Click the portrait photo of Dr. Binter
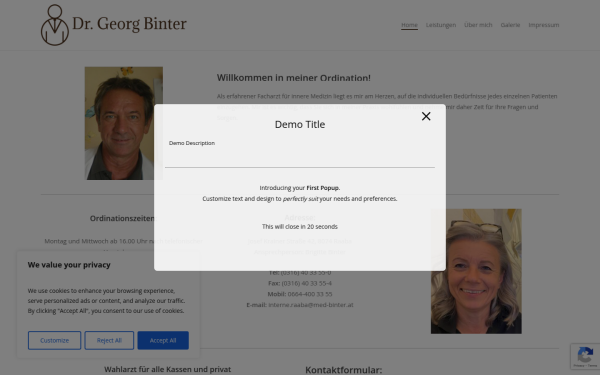Screen dimensions: 600x375 (x=124, y=123)
